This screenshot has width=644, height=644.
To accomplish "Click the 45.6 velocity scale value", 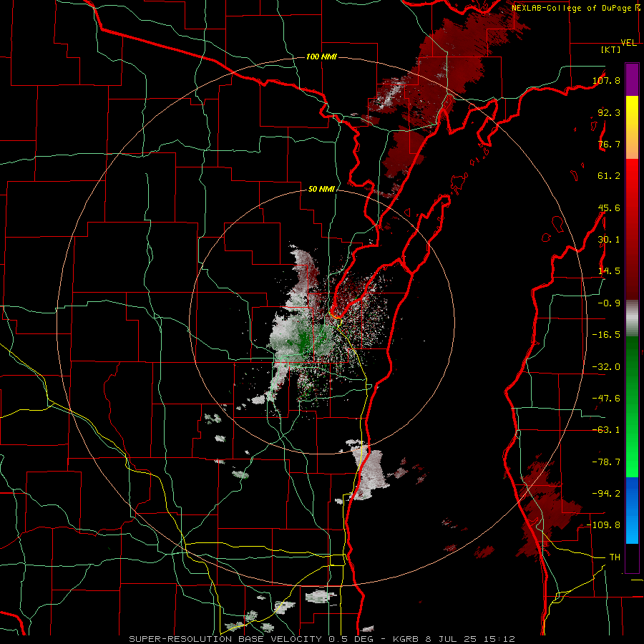I will click(x=609, y=208).
